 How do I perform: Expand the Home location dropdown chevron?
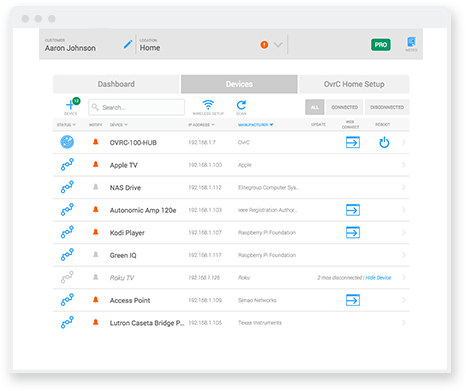(x=278, y=45)
